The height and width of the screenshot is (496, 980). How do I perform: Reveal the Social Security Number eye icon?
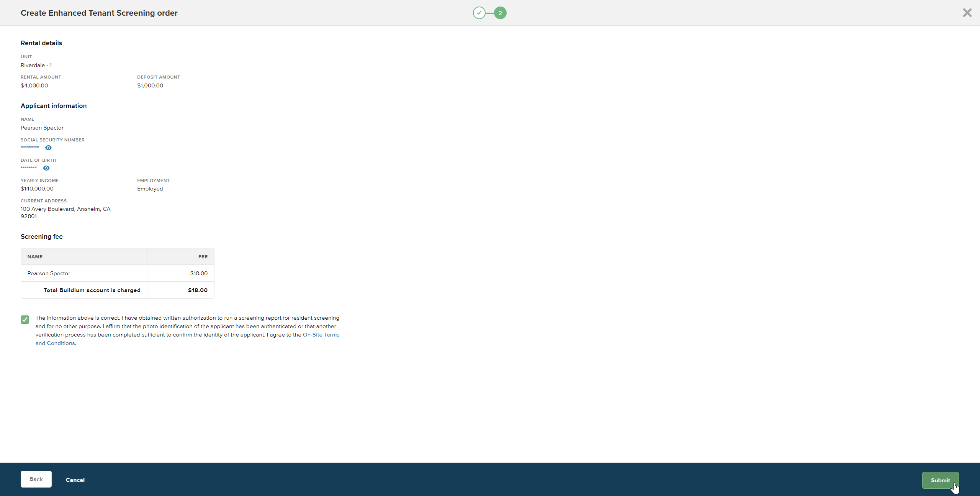point(48,148)
